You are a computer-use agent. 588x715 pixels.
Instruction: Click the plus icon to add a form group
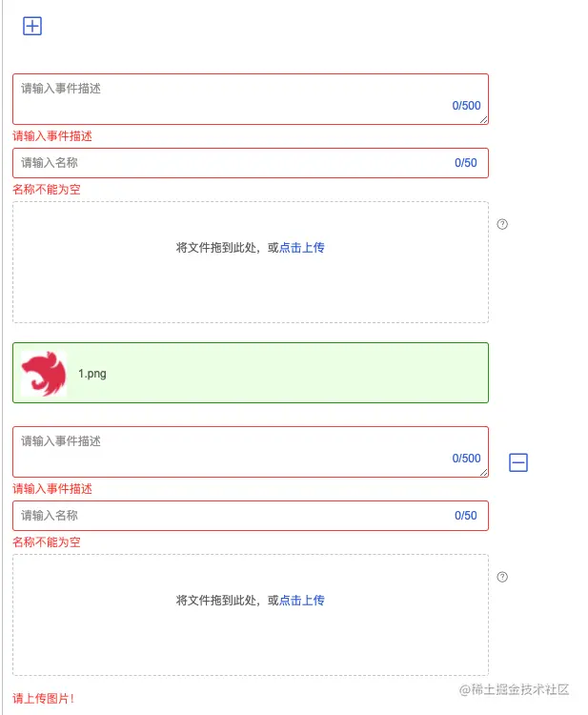32,27
